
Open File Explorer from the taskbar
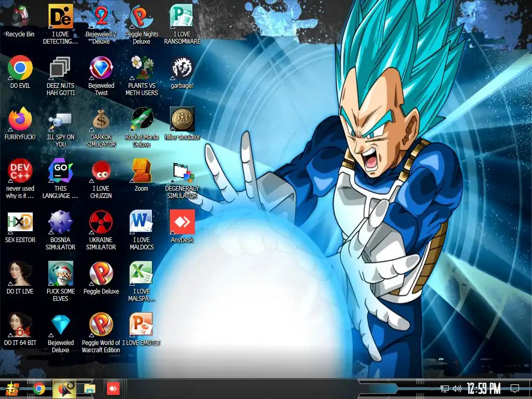tap(89, 389)
